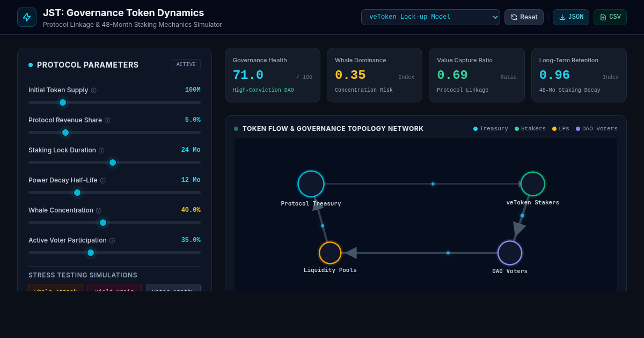This screenshot has width=644, height=338.
Task: Click the 48-Mo Staking Decay label
Action: (x=570, y=90)
